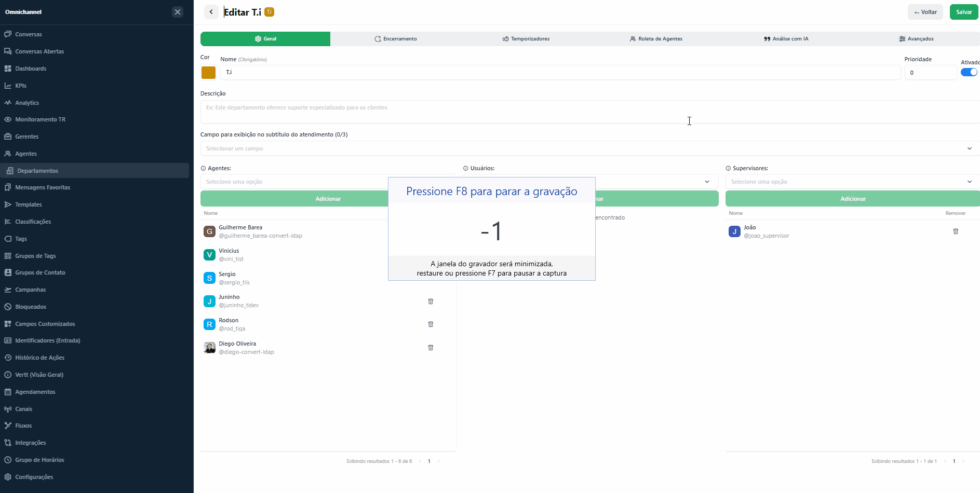Open the department color swatch picker

point(208,73)
